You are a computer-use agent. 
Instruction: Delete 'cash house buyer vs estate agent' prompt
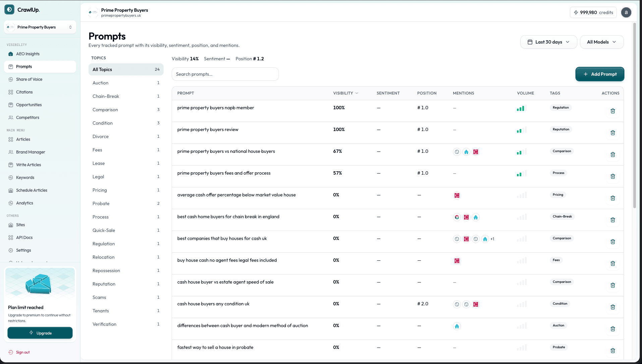[613, 285]
